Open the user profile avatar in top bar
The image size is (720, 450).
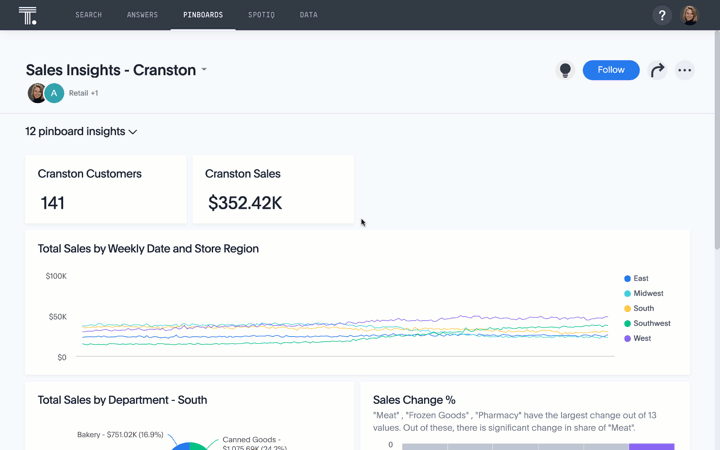pos(689,15)
